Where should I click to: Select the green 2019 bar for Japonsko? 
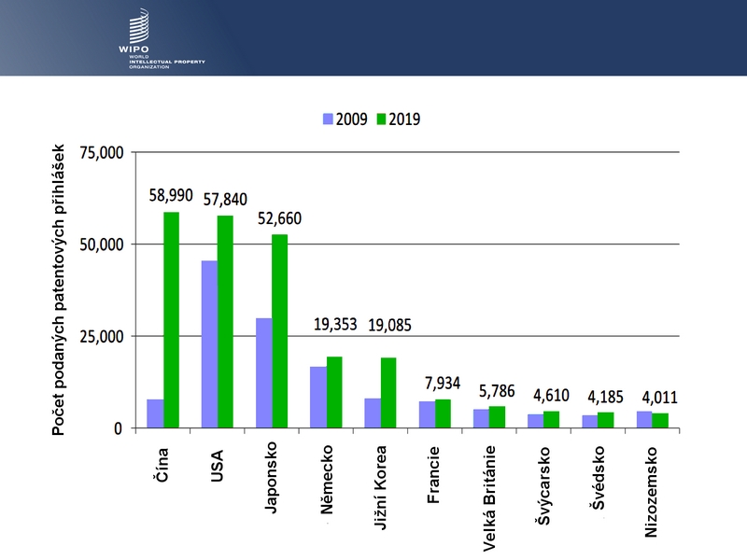pyautogui.click(x=279, y=331)
